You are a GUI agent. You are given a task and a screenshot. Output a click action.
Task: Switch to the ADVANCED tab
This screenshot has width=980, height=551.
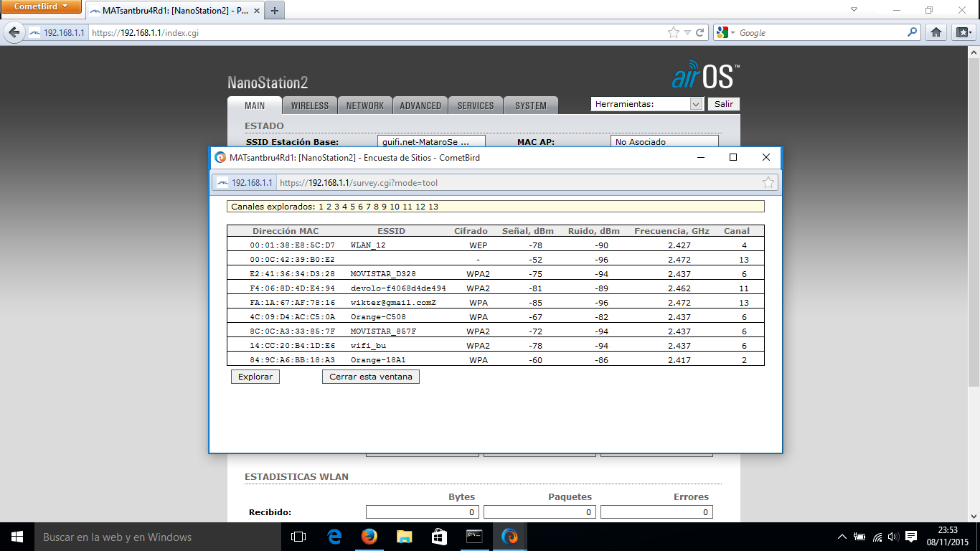coord(420,105)
